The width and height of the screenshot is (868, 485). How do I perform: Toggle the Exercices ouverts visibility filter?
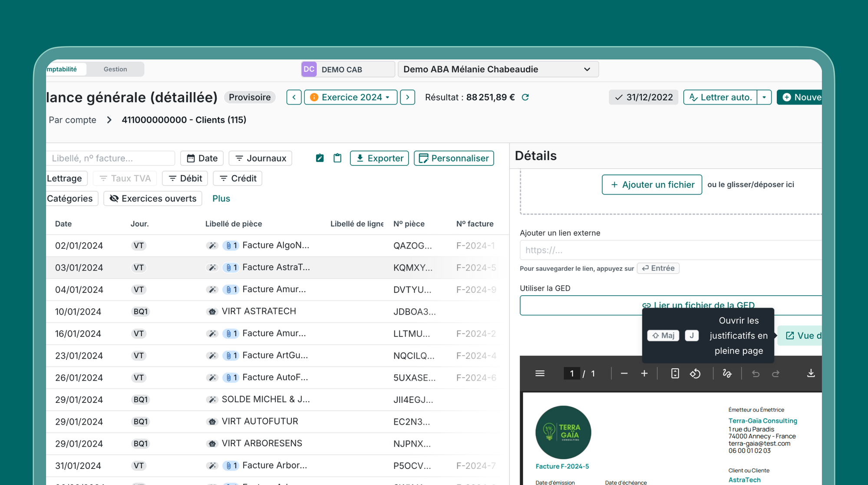[153, 198]
